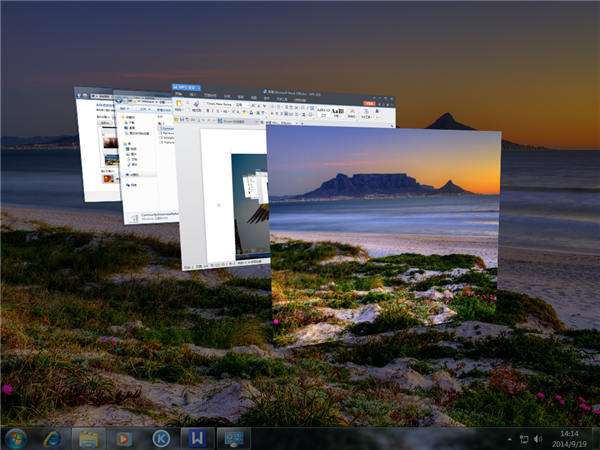Screen dimensions: 600x450
Task: Switch to WPS Writer taskbar icon
Action: 196,438
